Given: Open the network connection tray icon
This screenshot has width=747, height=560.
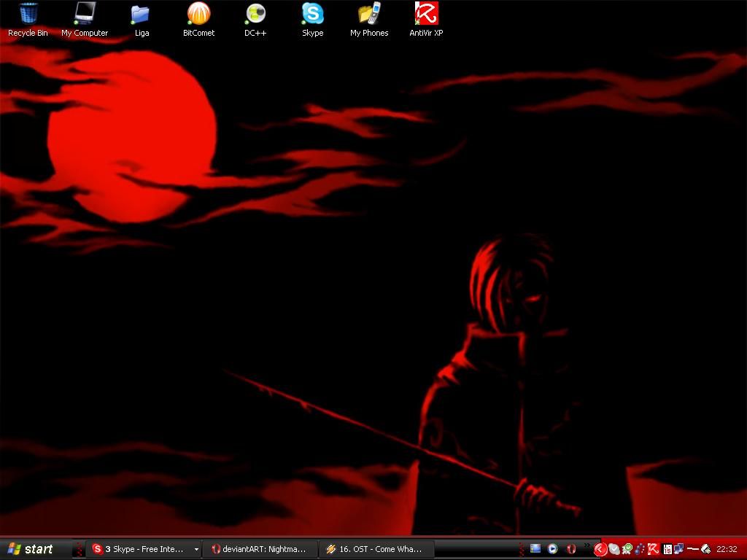Looking at the screenshot, I should tap(679, 548).
